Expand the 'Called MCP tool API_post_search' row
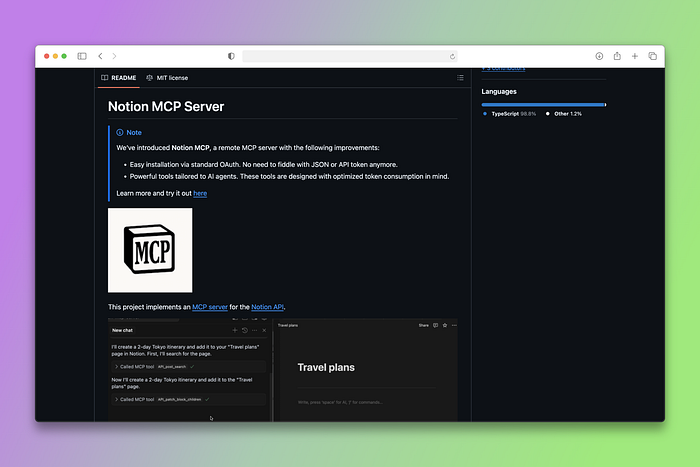Image resolution: width=700 pixels, height=467 pixels. (x=188, y=367)
